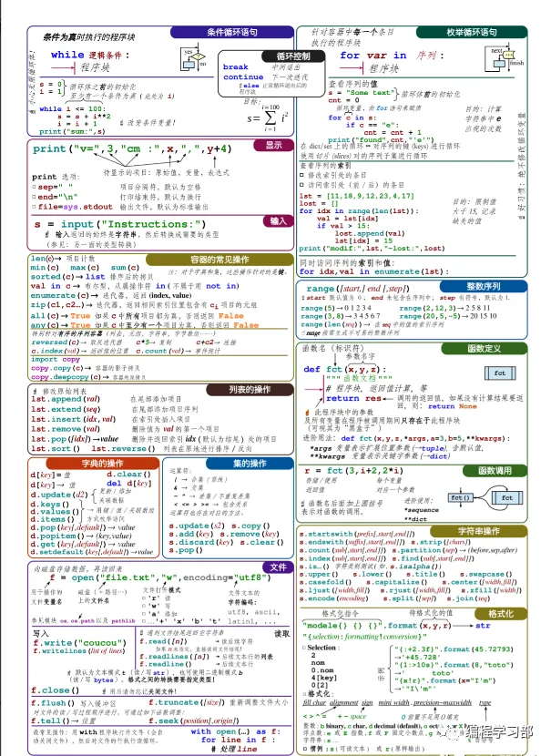The width and height of the screenshot is (551, 756).
Task: Click the 'del d[key]' dictionary entry
Action: [x=128, y=484]
